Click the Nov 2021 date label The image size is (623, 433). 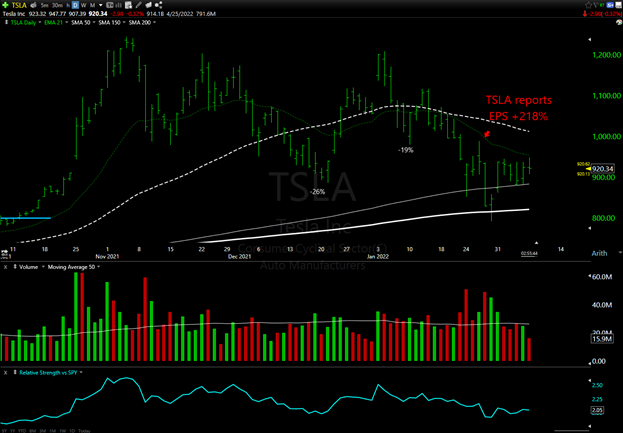[107, 257]
